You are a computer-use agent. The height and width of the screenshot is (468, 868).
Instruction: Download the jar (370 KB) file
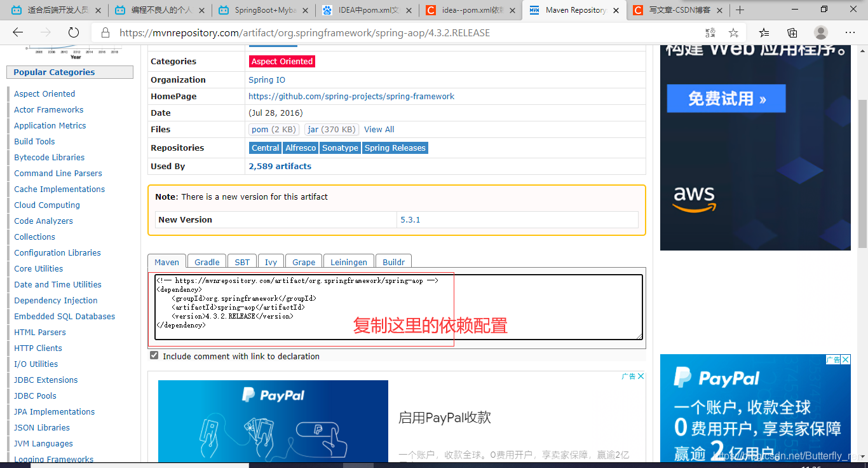(x=332, y=129)
